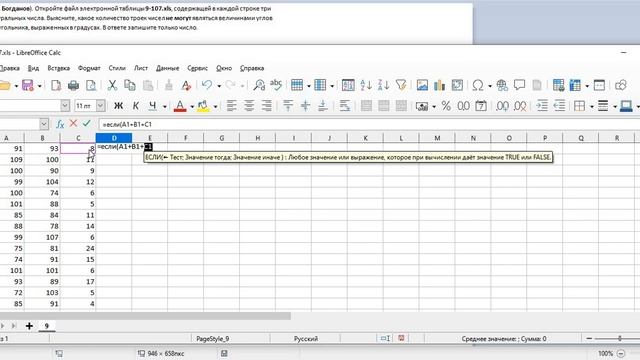Insert comment speech bubble icon
The width and height of the screenshot is (640, 360).
519,85
